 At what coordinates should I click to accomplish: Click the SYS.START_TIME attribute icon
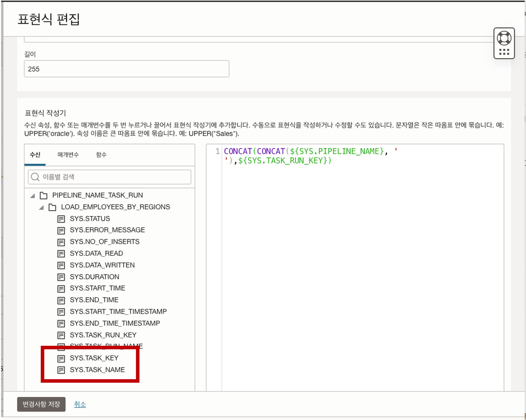[x=61, y=288]
